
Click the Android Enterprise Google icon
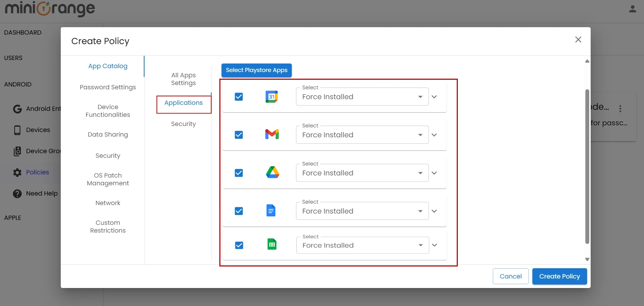(x=17, y=109)
